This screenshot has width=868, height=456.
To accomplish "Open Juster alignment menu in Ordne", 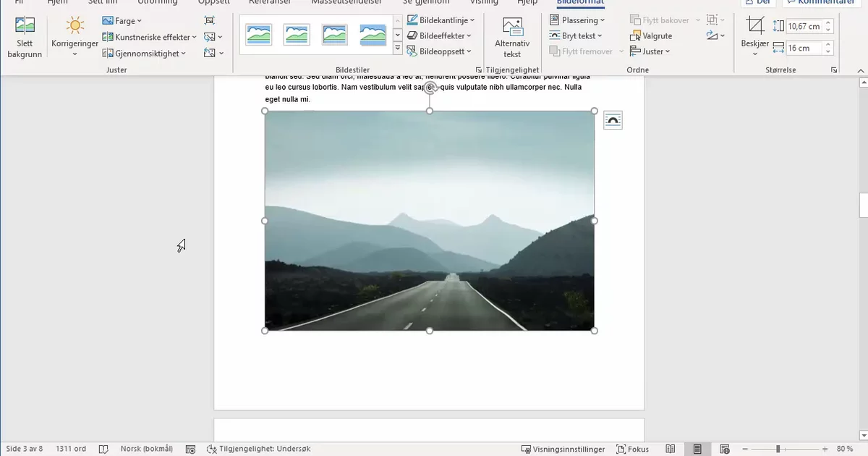I will 650,51.
